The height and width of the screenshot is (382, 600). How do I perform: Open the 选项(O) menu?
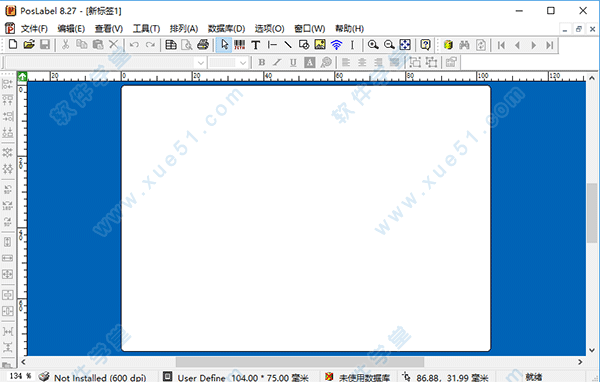pos(269,28)
